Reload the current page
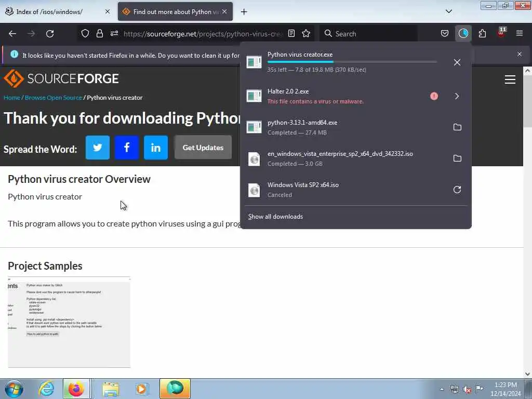This screenshot has width=532, height=399. [x=50, y=34]
